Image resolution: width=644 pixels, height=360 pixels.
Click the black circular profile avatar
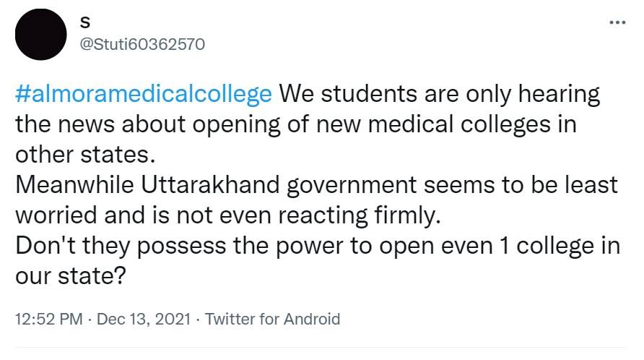pyautogui.click(x=41, y=34)
